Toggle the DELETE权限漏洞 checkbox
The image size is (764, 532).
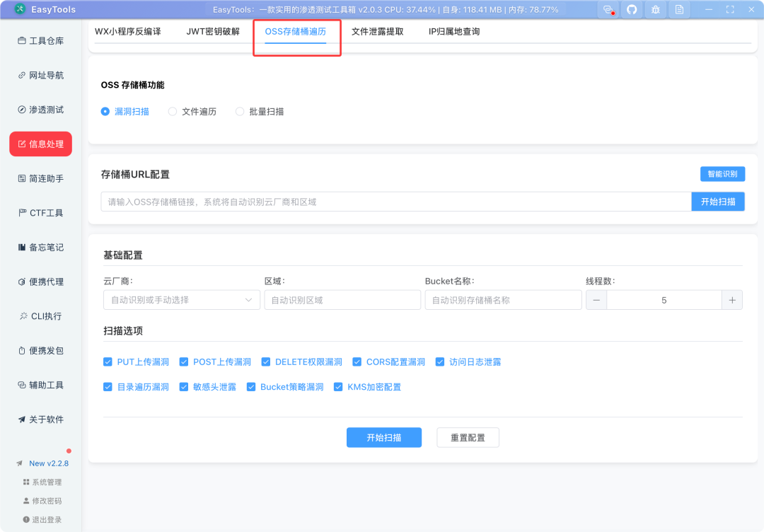pyautogui.click(x=265, y=362)
